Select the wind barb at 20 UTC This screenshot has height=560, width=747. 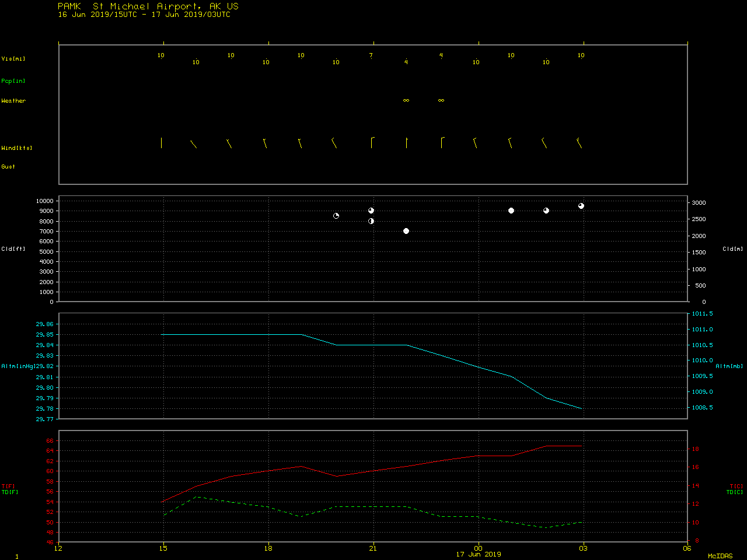click(334, 143)
